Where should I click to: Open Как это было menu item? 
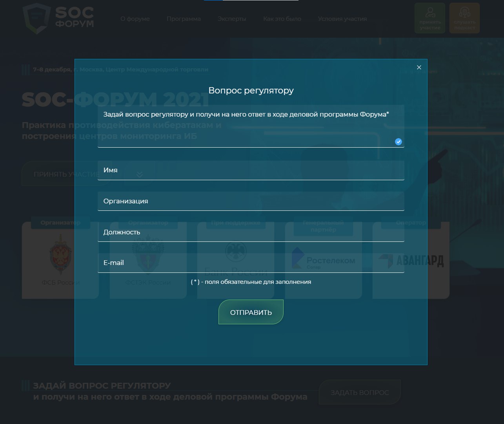point(282,19)
